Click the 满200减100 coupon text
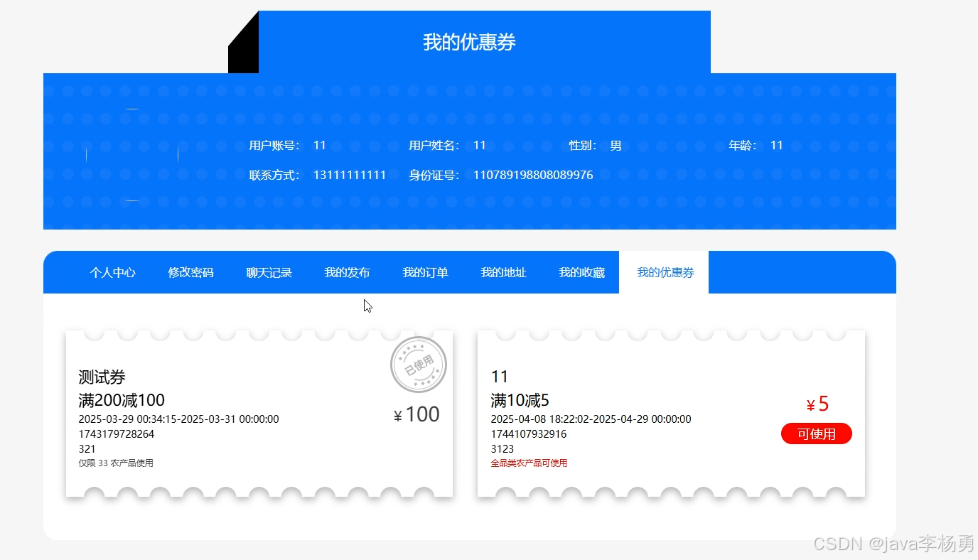 [122, 400]
